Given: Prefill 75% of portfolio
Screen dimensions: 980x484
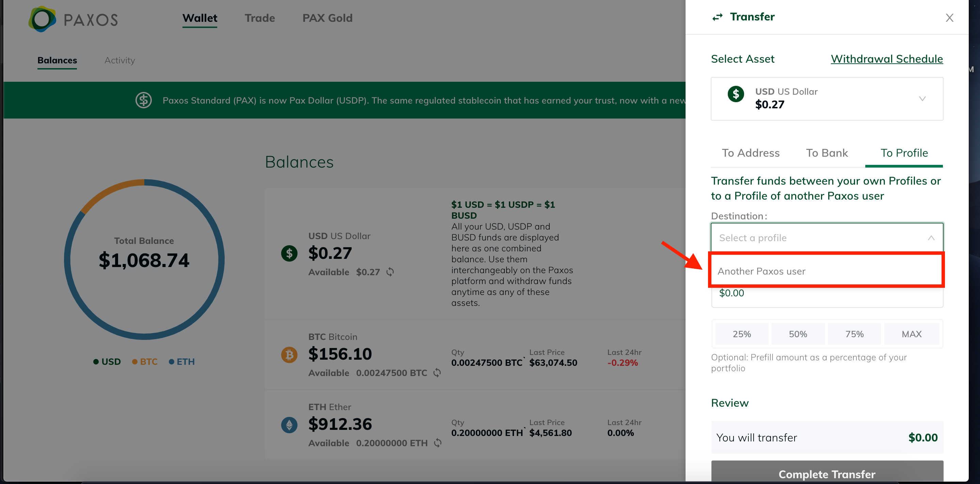Looking at the screenshot, I should coord(854,334).
